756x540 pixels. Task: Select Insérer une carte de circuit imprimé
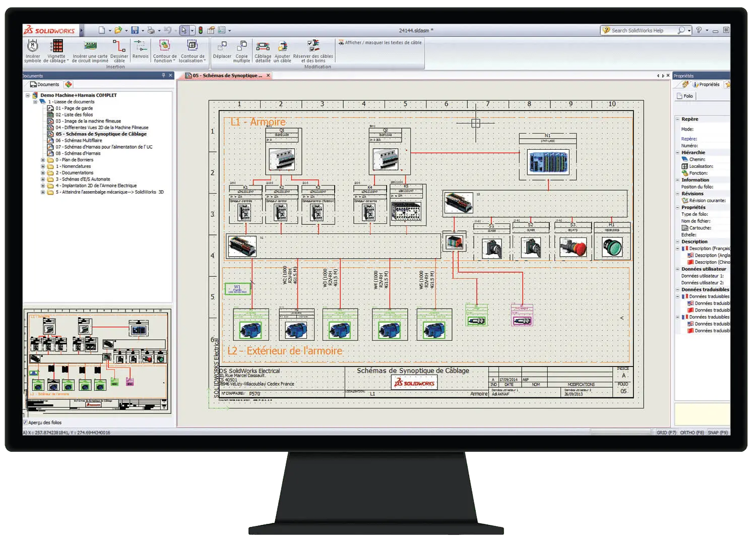pos(90,51)
